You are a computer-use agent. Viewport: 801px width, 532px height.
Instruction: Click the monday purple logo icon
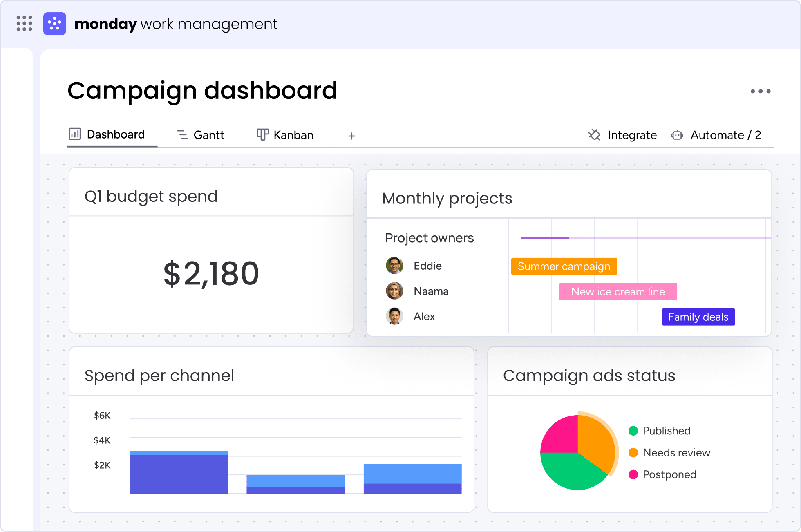[55, 24]
